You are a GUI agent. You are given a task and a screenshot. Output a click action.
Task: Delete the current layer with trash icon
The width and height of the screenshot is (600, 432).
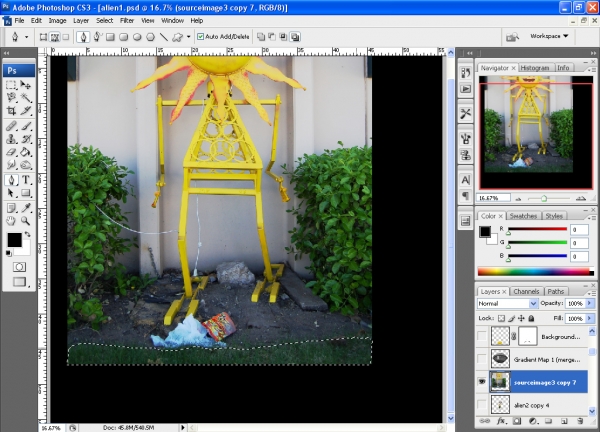tap(580, 421)
